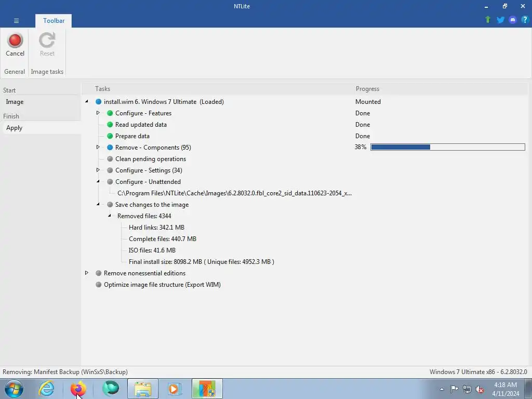Open the green globe browser taskbar icon
532x399 pixels.
tap(111, 389)
